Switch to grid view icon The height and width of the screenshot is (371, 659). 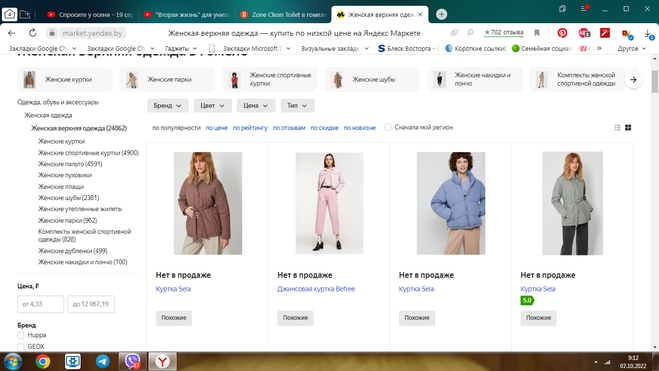pyautogui.click(x=628, y=127)
